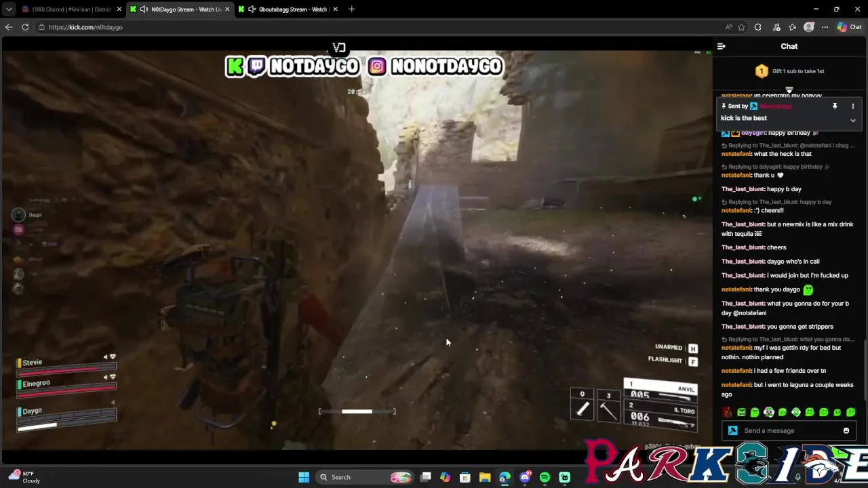
Task: Click pinned sender name 0boutabagg
Action: [775, 106]
